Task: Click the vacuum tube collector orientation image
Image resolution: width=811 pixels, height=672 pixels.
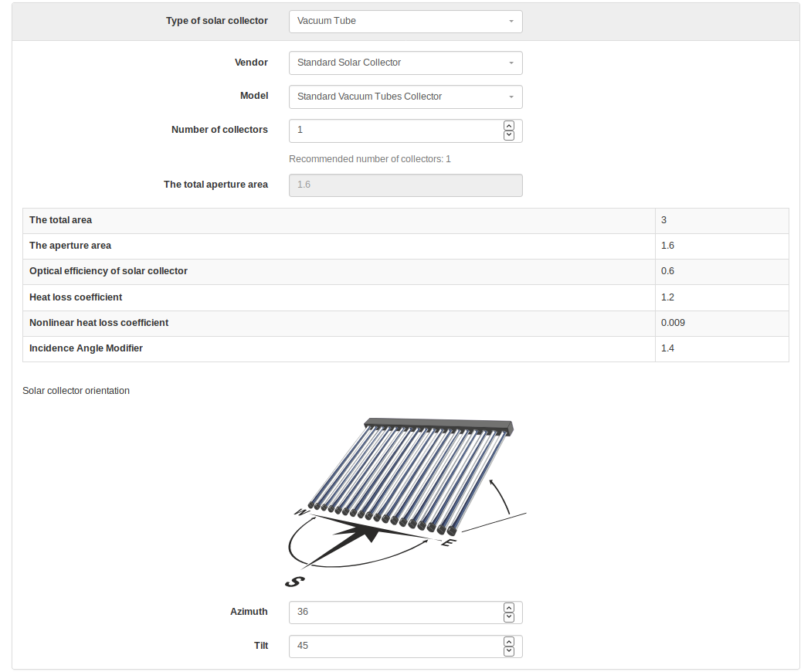Action: click(406, 502)
